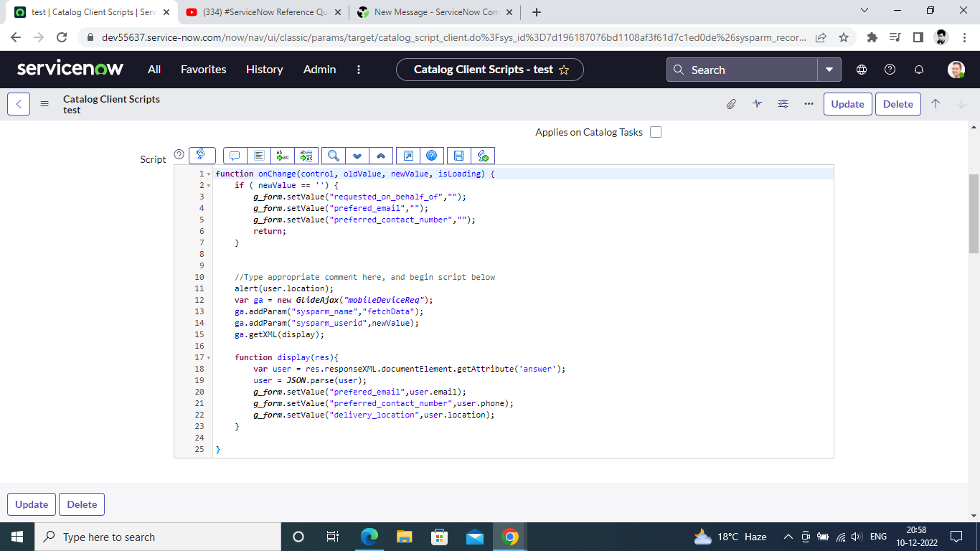Save the script using floppy disk icon

[x=458, y=156]
